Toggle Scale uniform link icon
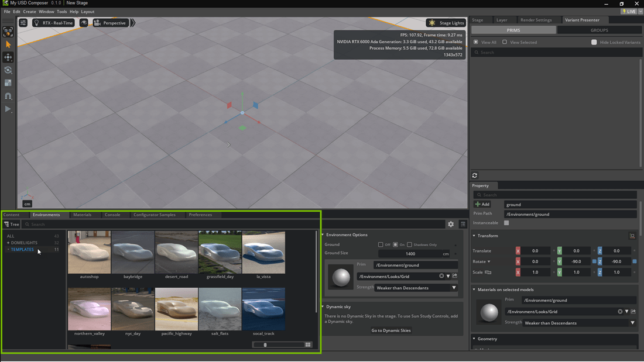644x362 pixels. point(488,272)
